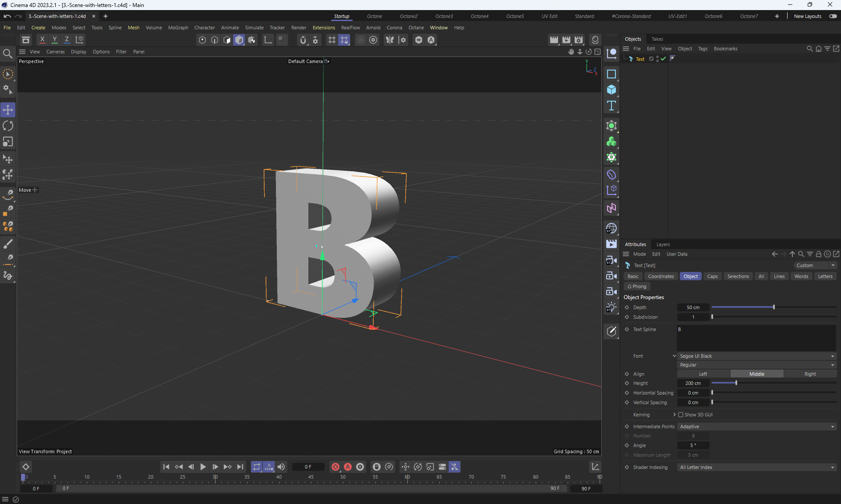The width and height of the screenshot is (841, 504).
Task: Click the Cube primitive icon
Action: (611, 90)
